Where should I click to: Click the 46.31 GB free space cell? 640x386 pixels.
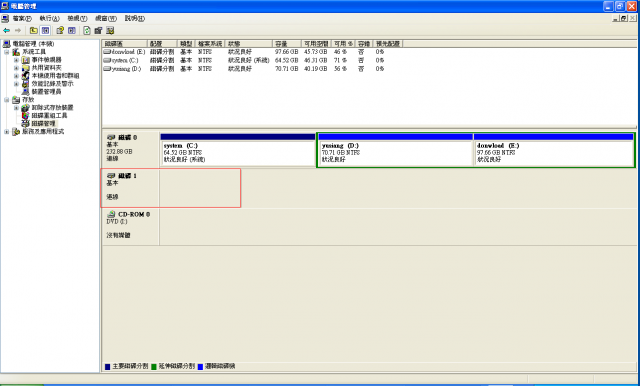point(316,60)
